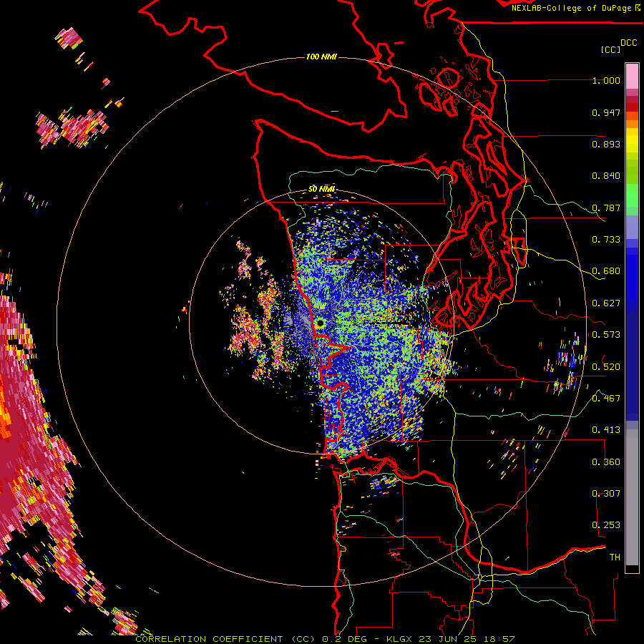
Task: Click the NEXLAB-College of DuPage watermark text
Action: click(576, 8)
